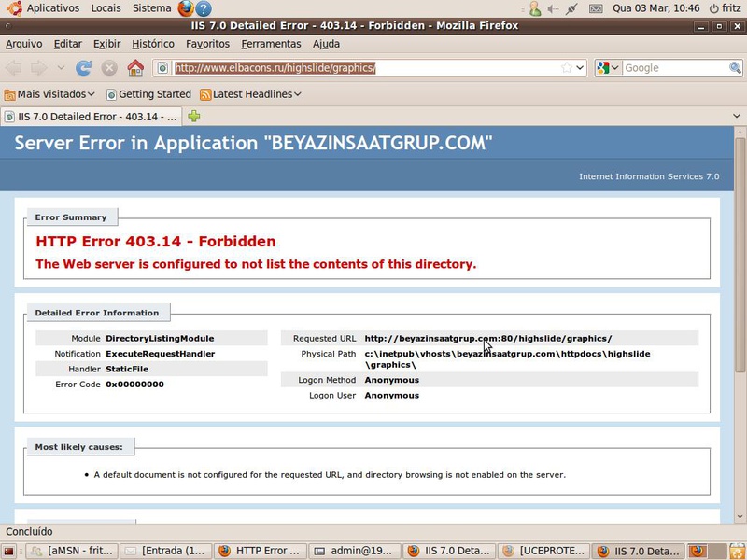Reload the current page
Viewport: 747px width, 560px height.
(x=84, y=68)
